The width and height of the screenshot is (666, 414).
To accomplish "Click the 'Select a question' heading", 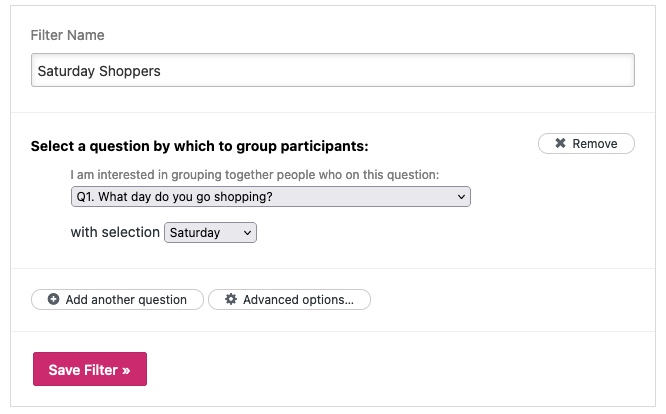I will (x=200, y=146).
